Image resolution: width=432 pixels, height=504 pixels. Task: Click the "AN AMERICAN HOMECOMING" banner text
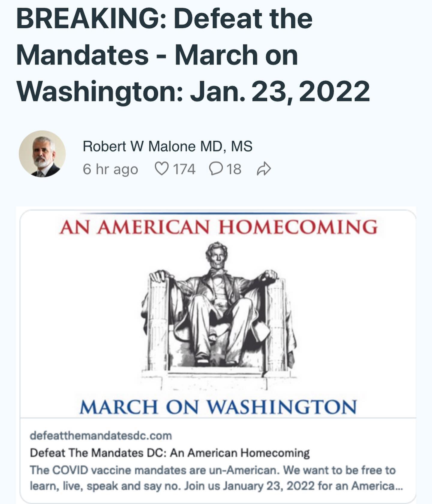tap(218, 227)
